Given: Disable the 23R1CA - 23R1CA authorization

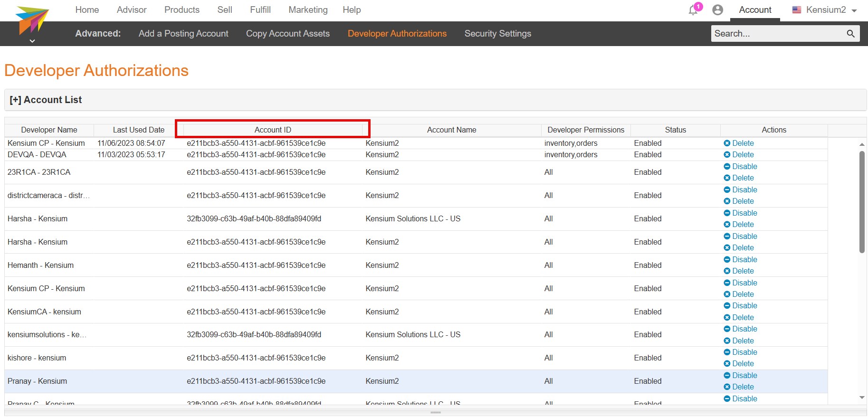Looking at the screenshot, I should coord(740,167).
